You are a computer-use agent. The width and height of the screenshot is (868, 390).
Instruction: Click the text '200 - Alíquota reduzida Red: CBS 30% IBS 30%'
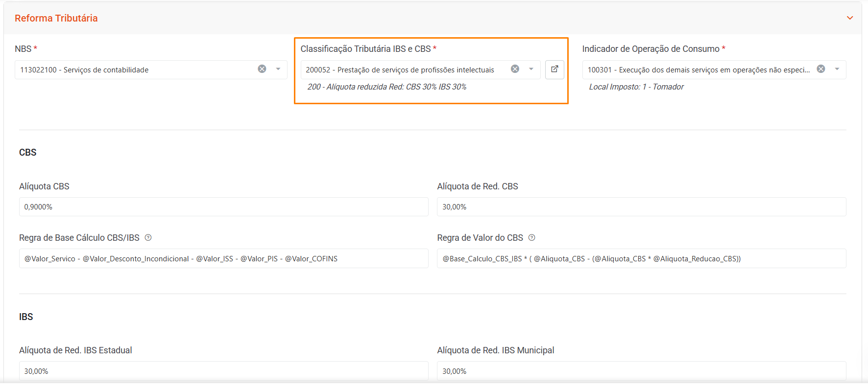pos(387,87)
